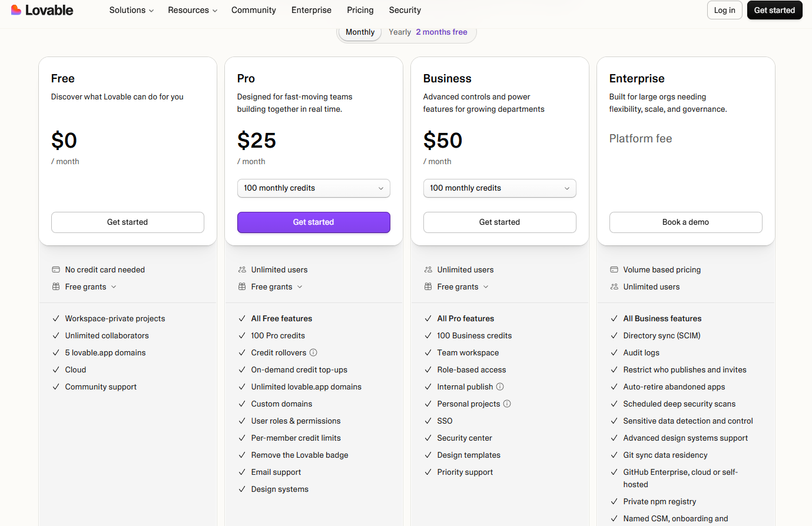Click the credit card icon by No credit card needed
The image size is (812, 526).
click(x=56, y=269)
